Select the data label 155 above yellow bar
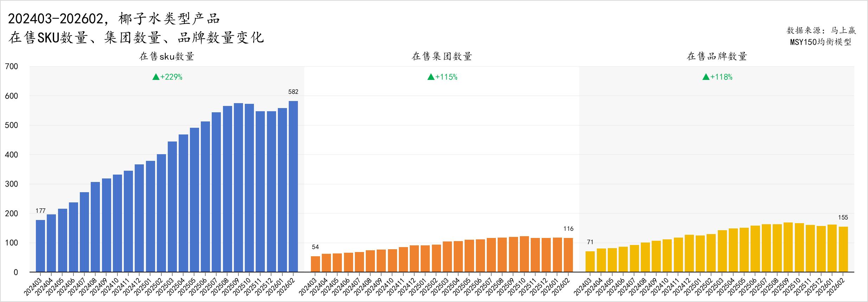 click(x=843, y=218)
